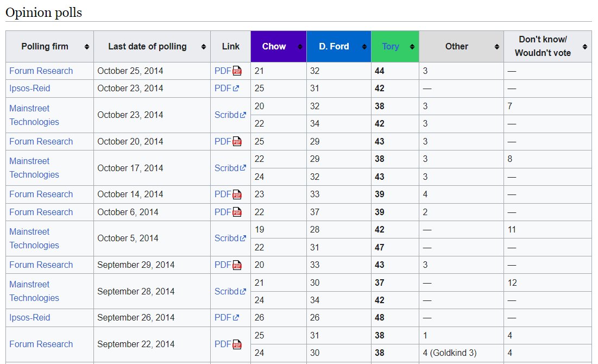Sort by Don't know/Wouldn't vote arrows
Image resolution: width=598 pixels, height=364 pixels.
tap(585, 47)
